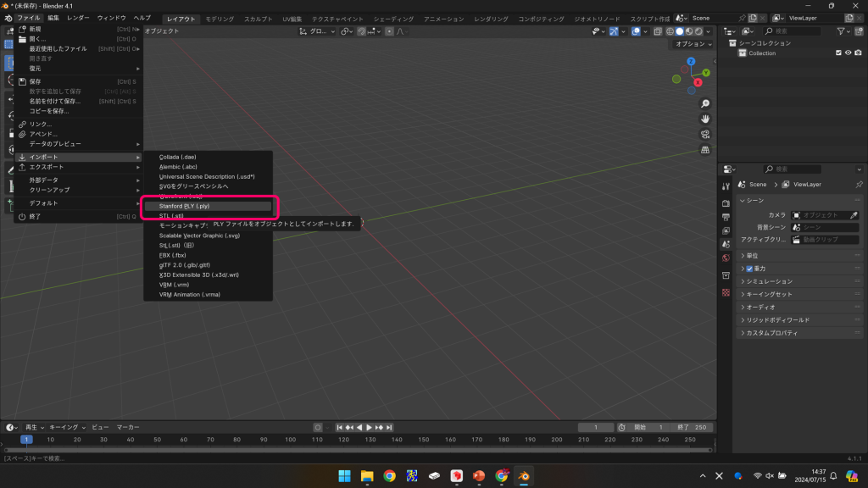Toggle snapping magnet in header
868x488 pixels.
361,31
